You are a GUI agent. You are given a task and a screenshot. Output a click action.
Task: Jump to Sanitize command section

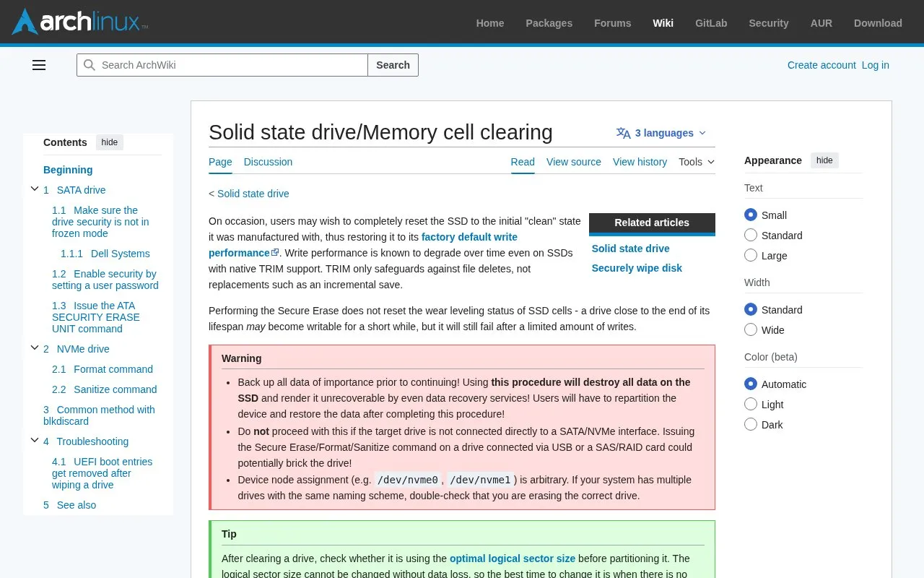click(x=104, y=389)
